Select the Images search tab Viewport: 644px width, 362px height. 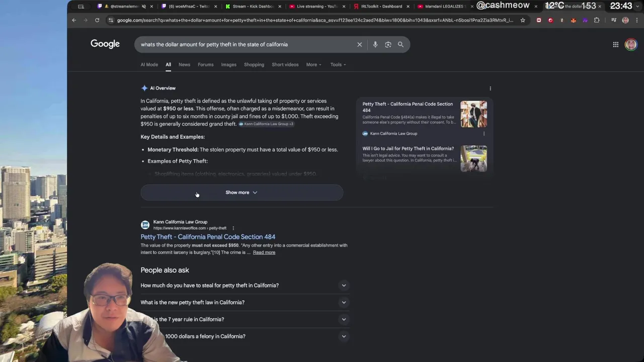point(228,64)
